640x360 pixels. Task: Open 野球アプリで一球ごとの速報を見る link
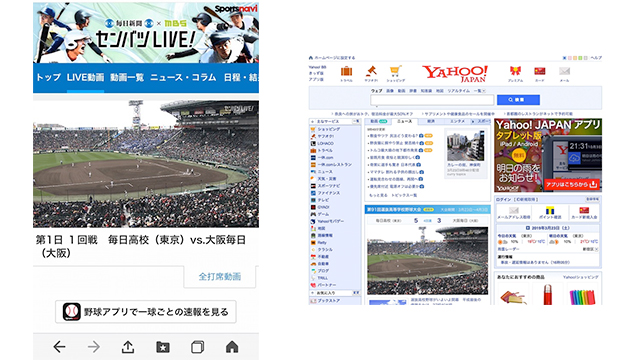pyautogui.click(x=146, y=312)
